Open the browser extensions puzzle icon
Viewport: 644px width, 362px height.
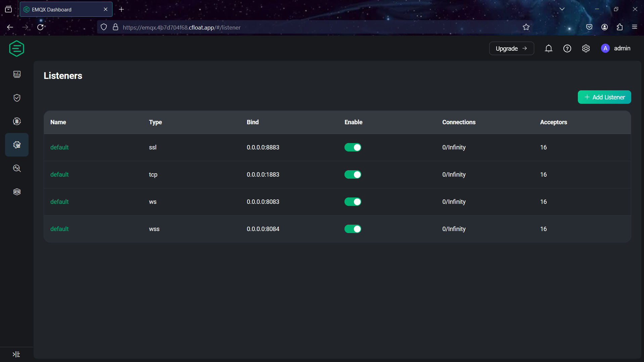click(x=619, y=27)
